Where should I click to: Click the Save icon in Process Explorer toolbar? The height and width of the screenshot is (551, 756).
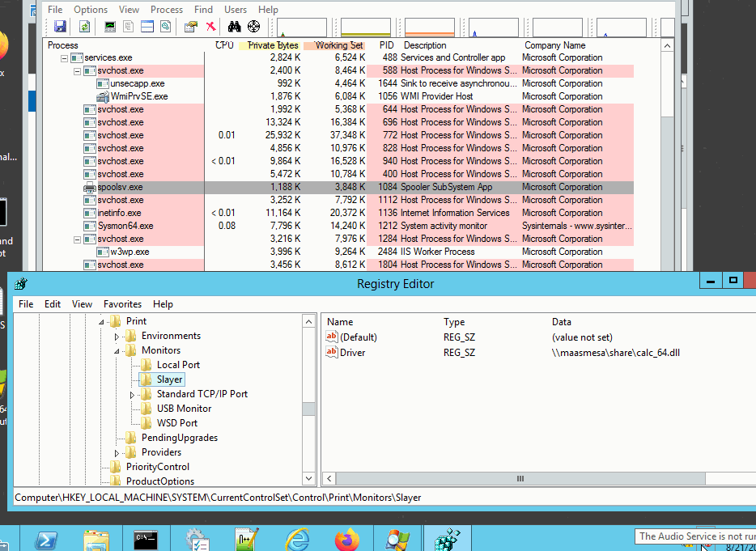(60, 26)
